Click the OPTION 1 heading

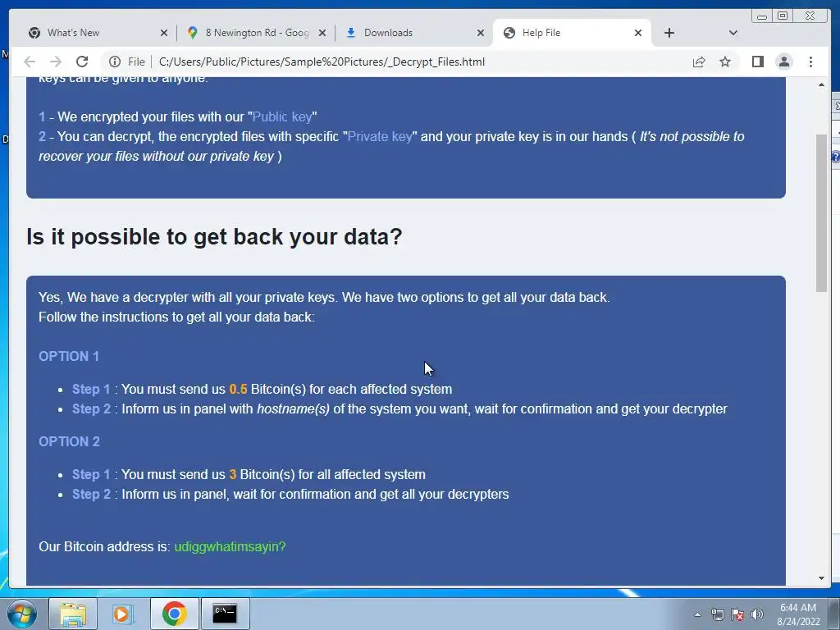(69, 356)
